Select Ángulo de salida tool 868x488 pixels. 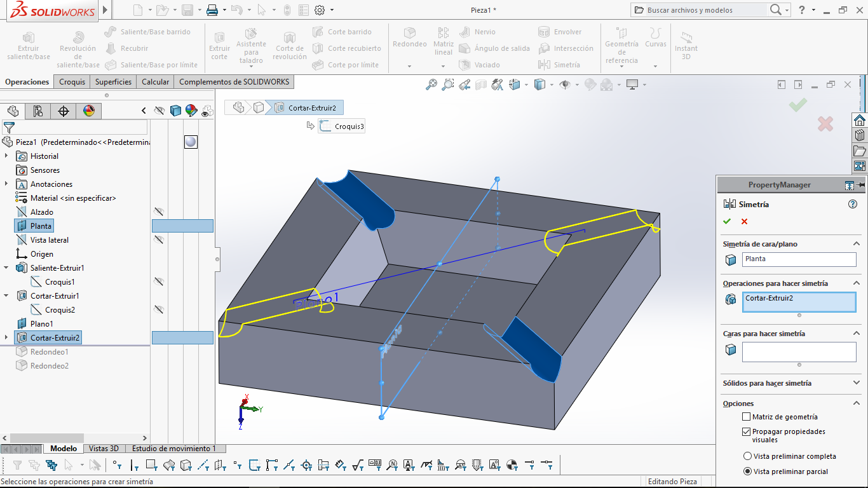coord(494,48)
